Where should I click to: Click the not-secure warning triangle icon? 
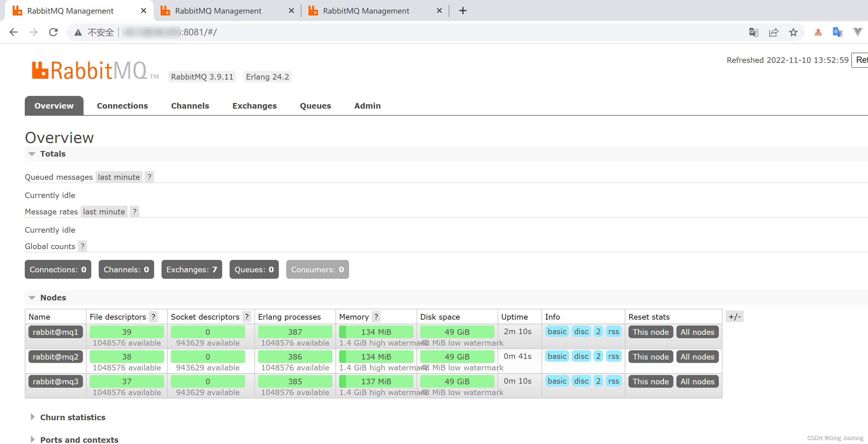point(78,32)
